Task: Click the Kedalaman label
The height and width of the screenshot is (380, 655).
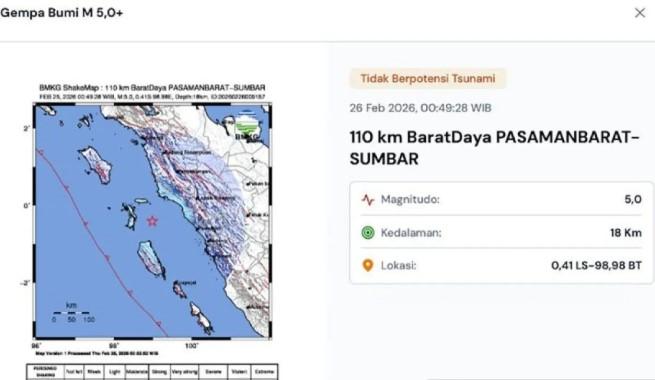Action: pyautogui.click(x=411, y=233)
